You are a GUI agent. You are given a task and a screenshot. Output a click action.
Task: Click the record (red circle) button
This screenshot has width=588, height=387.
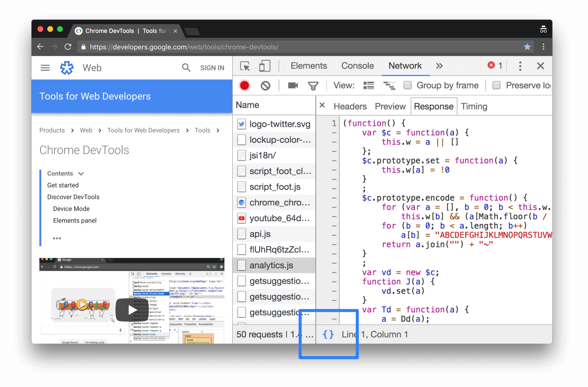point(244,85)
